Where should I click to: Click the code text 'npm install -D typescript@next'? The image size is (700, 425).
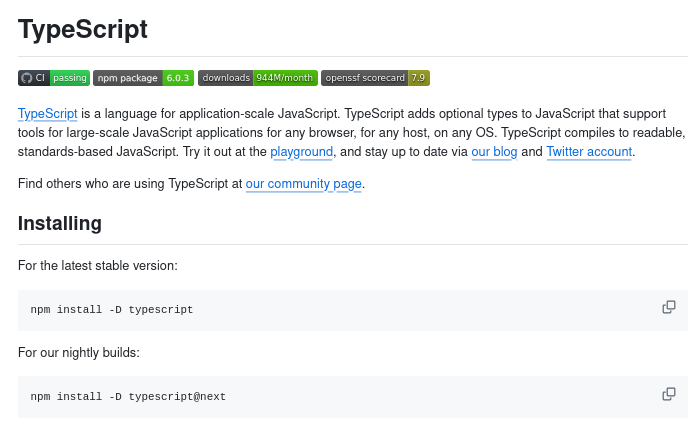(x=128, y=397)
